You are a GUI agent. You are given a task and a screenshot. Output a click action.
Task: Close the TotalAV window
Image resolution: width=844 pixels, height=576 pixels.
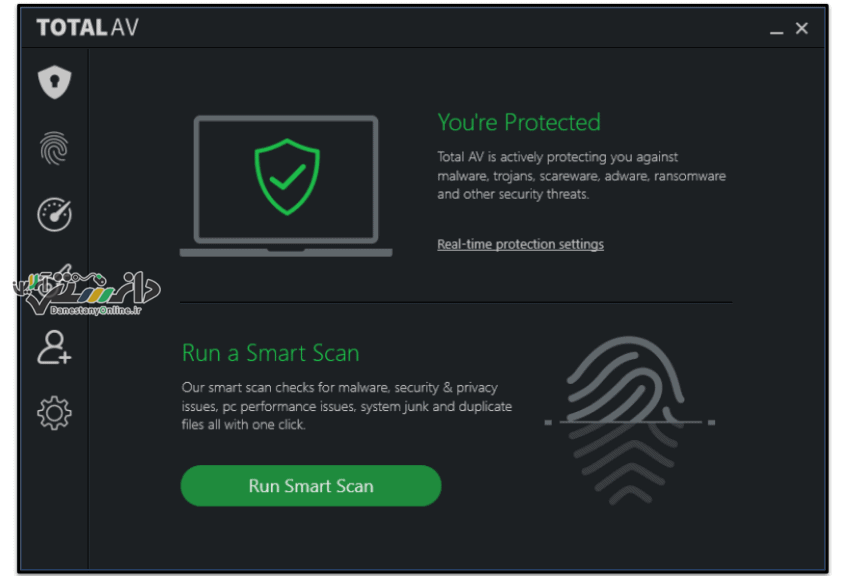coord(801,29)
